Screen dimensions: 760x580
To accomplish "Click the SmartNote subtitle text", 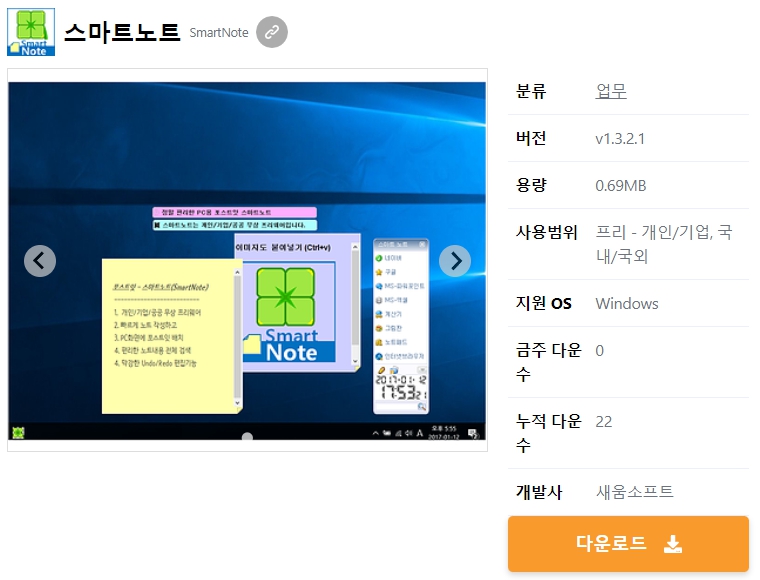I will [x=219, y=32].
